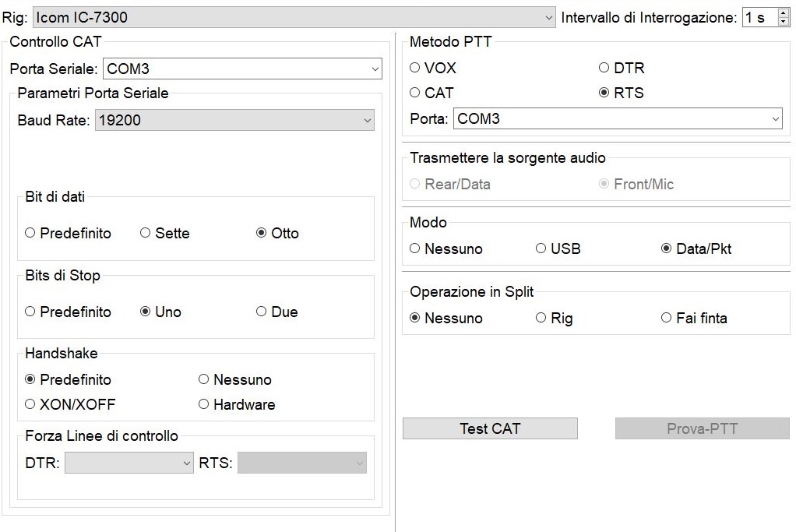Set Handshake to Nessuno

click(204, 379)
